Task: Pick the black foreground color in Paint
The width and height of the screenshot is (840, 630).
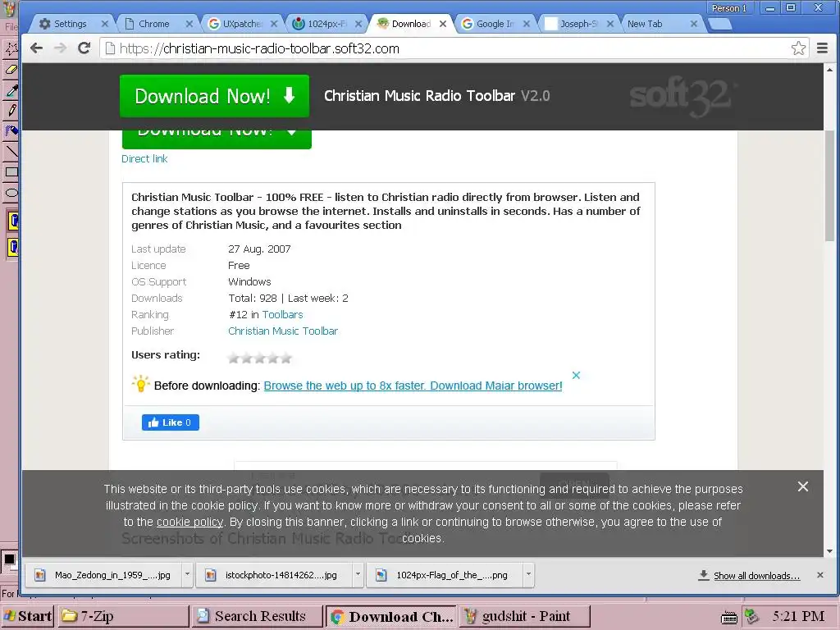Action: [9, 559]
